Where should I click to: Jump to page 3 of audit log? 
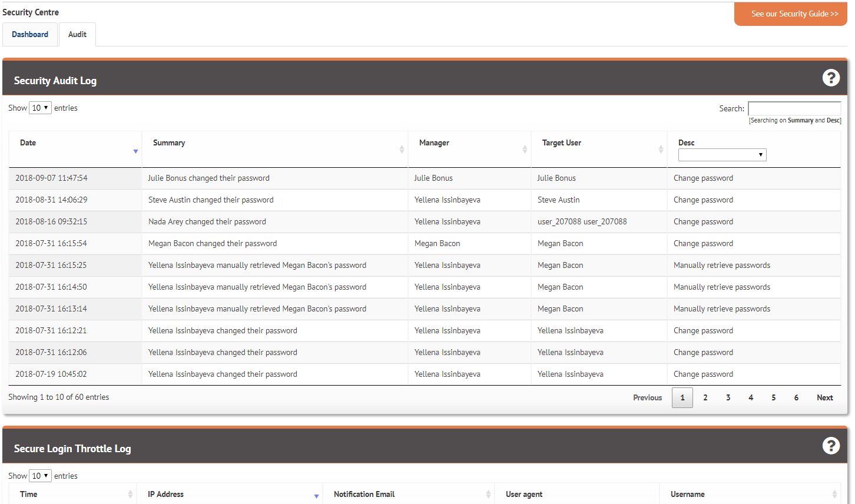click(728, 398)
